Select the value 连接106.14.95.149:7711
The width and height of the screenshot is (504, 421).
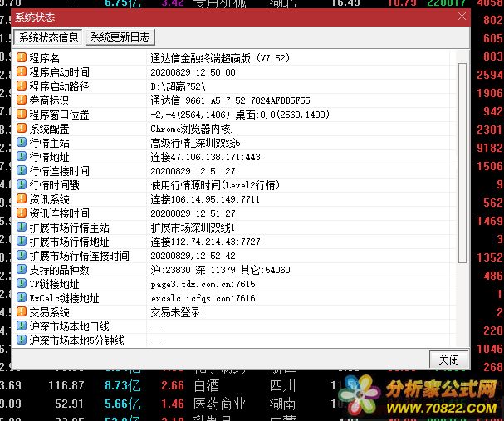click(x=205, y=199)
